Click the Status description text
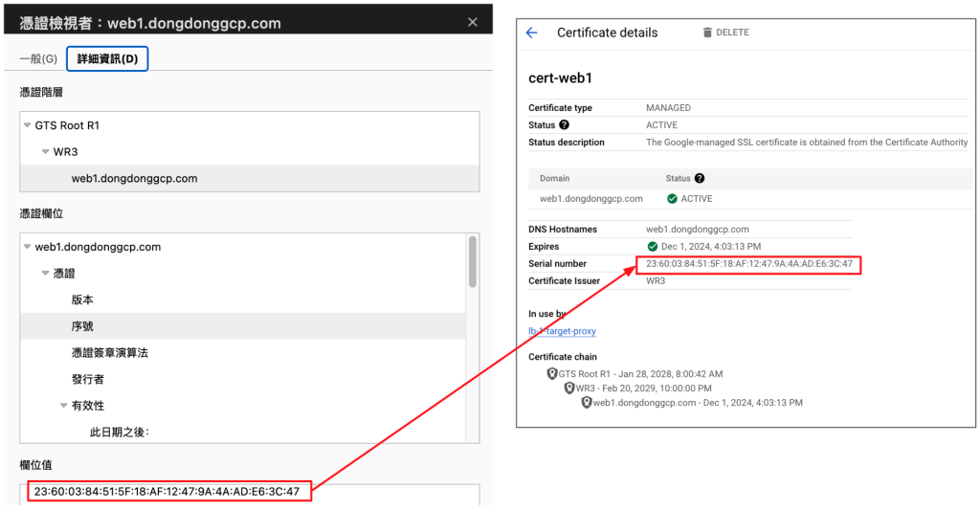This screenshot has width=980, height=510. 807,143
